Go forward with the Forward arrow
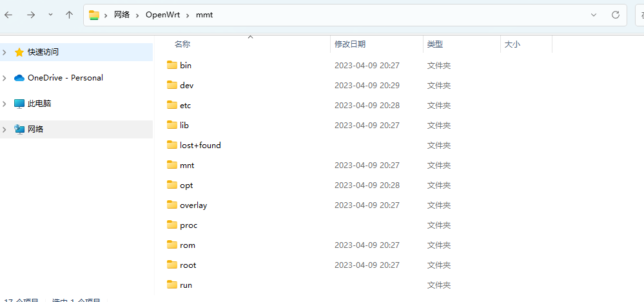 pos(31,15)
